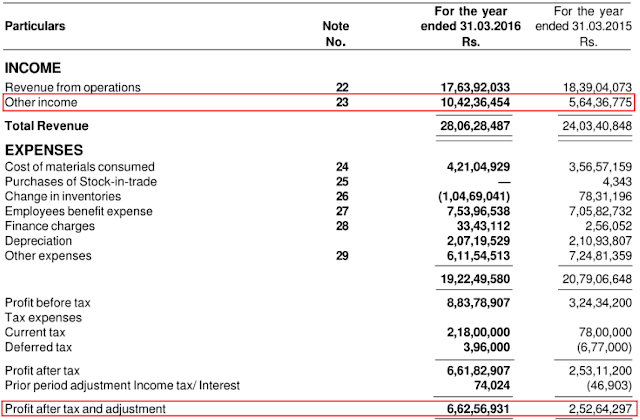This screenshot has height=420, width=640.
Task: Click the Revenue from operations label
Action: (x=73, y=87)
